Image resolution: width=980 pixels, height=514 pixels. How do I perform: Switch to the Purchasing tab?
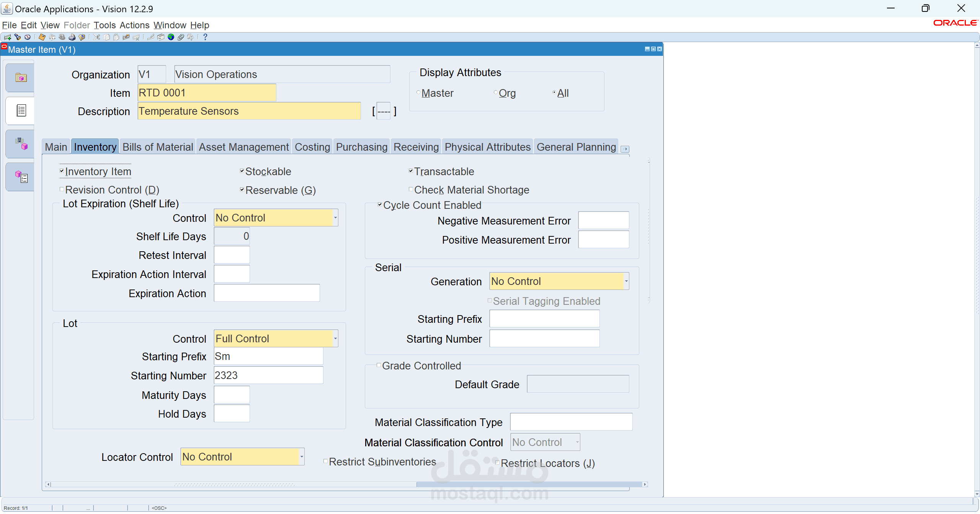[362, 147]
